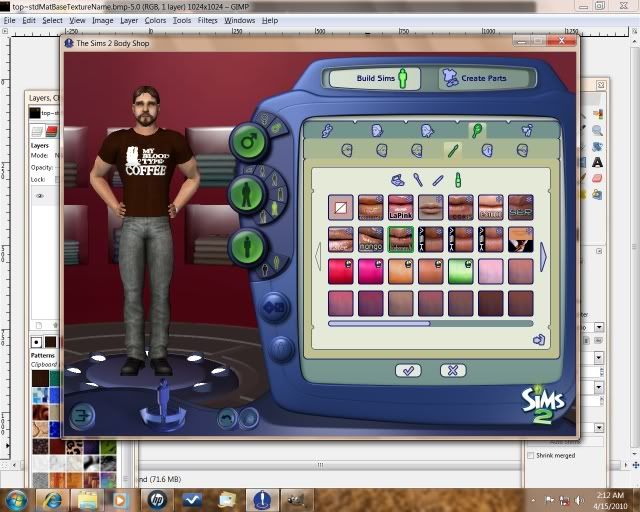Screen dimensions: 640x512
Task: Go to next page of lipsticks
Action: [x=543, y=256]
